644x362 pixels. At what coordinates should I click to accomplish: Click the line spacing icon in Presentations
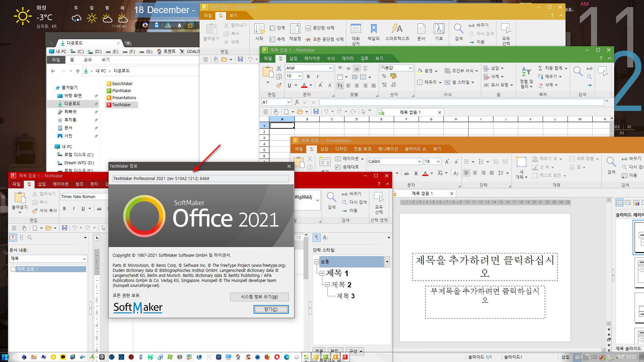(501, 173)
